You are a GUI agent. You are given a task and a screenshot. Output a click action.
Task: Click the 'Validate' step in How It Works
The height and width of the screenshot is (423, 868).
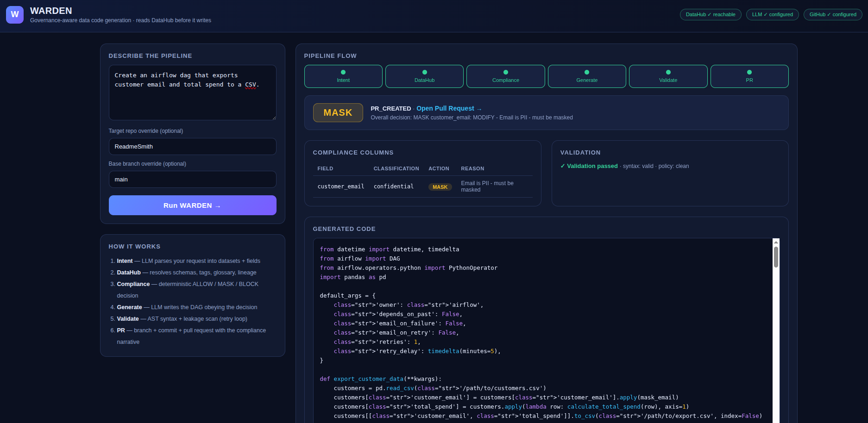point(182,319)
